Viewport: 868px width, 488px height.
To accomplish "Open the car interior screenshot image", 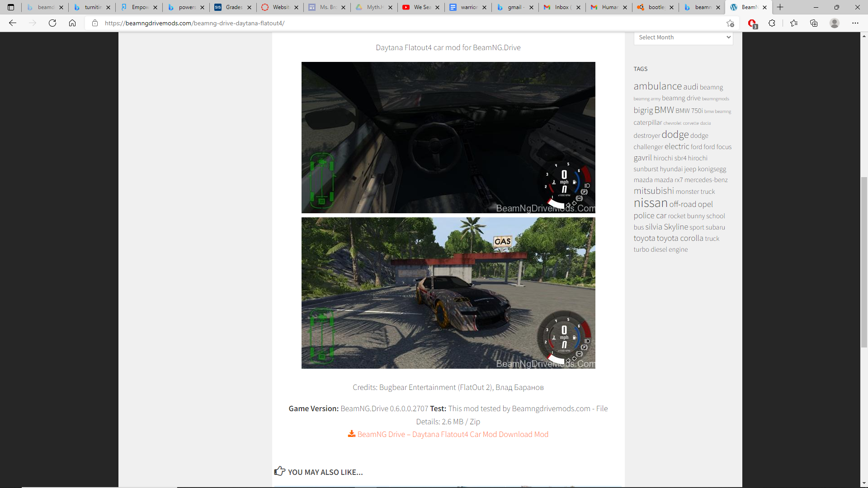I will point(448,137).
